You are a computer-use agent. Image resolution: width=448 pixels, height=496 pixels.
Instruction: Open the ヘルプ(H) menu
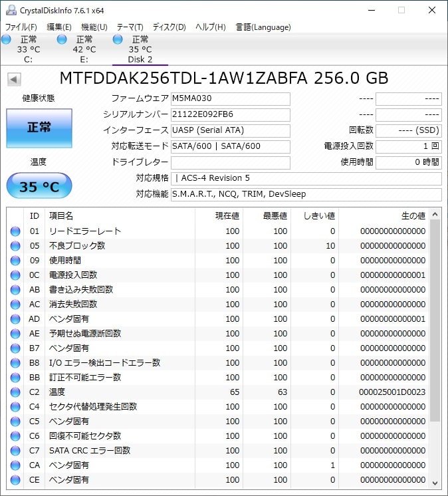(211, 27)
